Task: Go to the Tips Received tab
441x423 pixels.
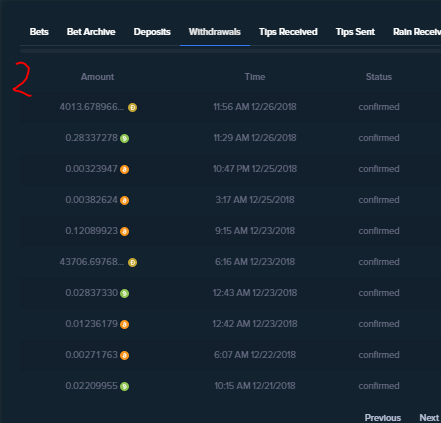Action: (288, 32)
